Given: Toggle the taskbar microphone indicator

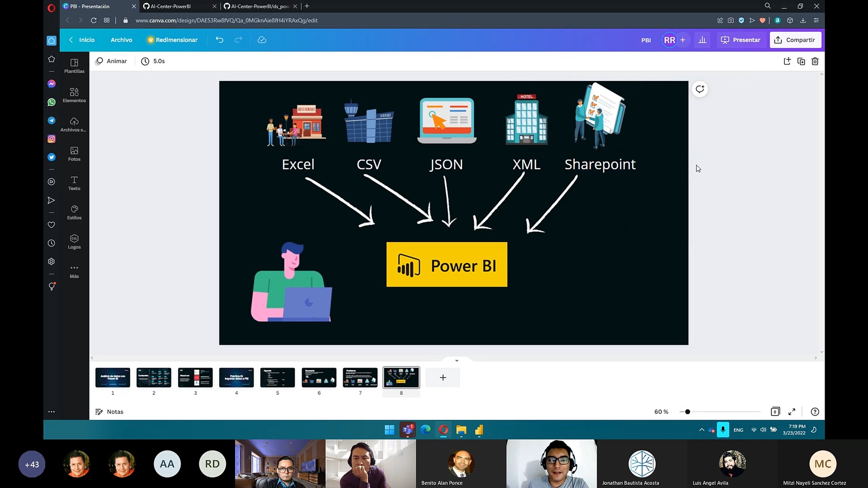Looking at the screenshot, I should pos(723,430).
